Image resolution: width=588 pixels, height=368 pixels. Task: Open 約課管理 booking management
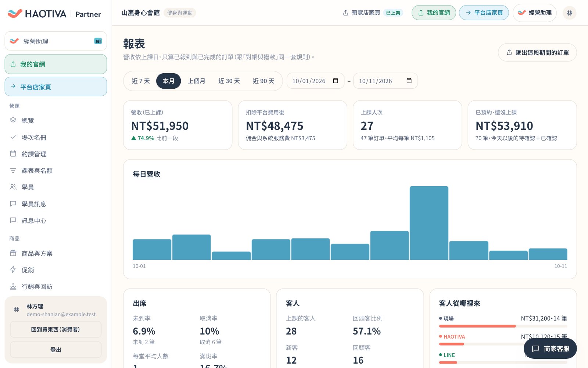click(56, 154)
